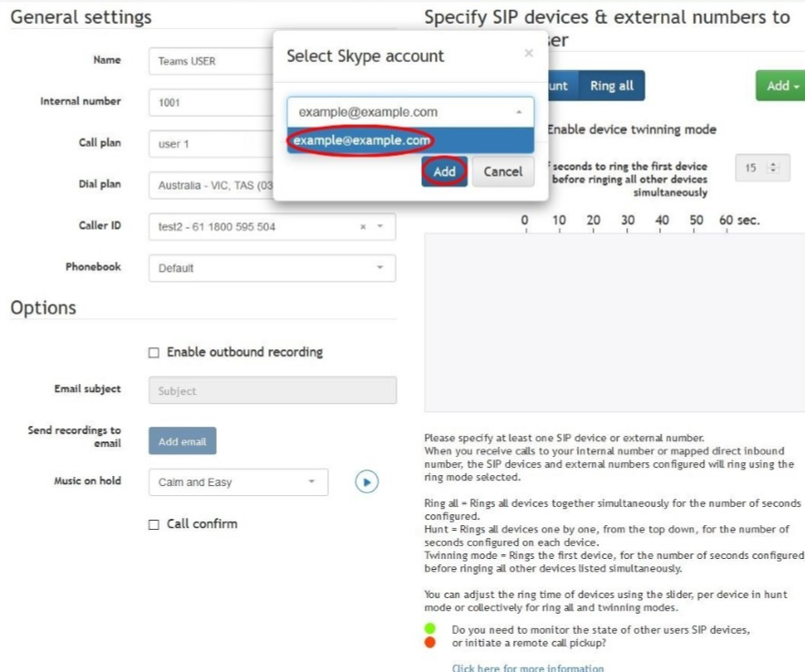Select example@example.com from the dropdown list
The height and width of the screenshot is (672, 805).
pos(410,140)
